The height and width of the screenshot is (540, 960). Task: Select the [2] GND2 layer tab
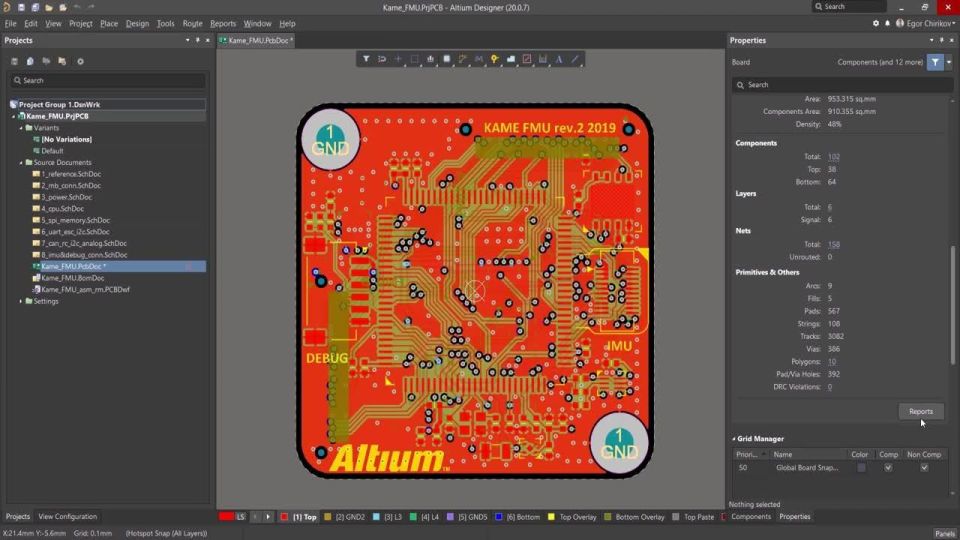point(344,517)
